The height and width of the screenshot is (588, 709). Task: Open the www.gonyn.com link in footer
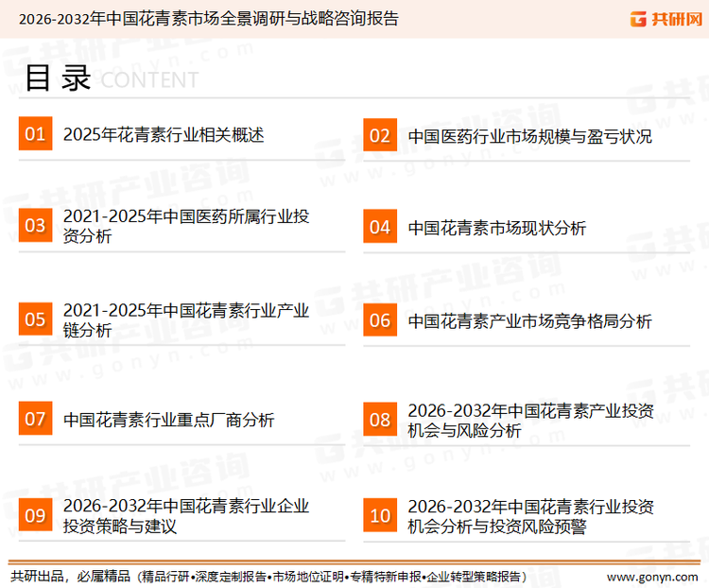click(x=652, y=578)
